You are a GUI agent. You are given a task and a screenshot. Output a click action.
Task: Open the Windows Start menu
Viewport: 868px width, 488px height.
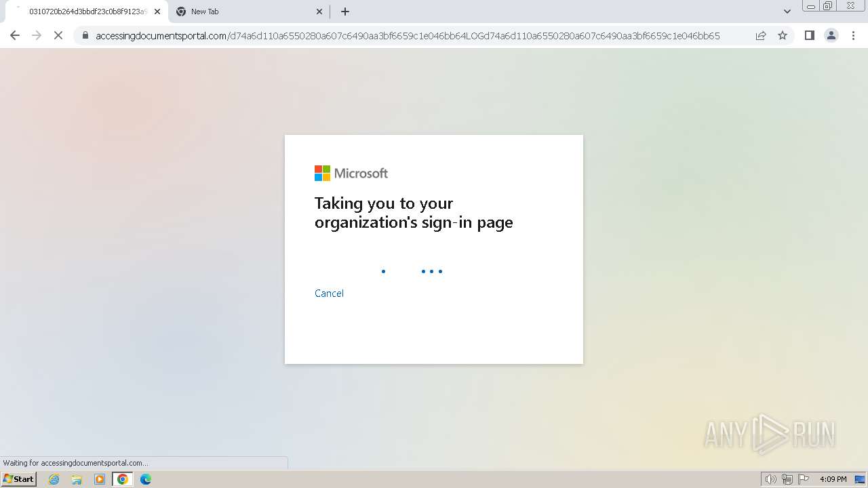(19, 479)
